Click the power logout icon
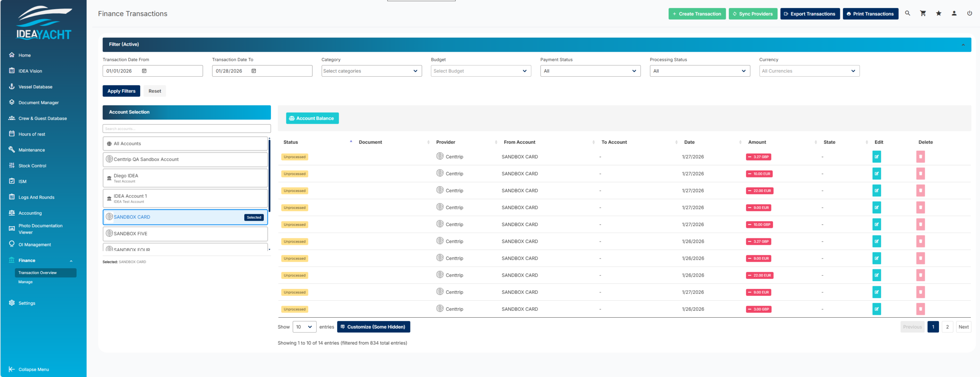The image size is (980, 377). pyautogui.click(x=970, y=13)
